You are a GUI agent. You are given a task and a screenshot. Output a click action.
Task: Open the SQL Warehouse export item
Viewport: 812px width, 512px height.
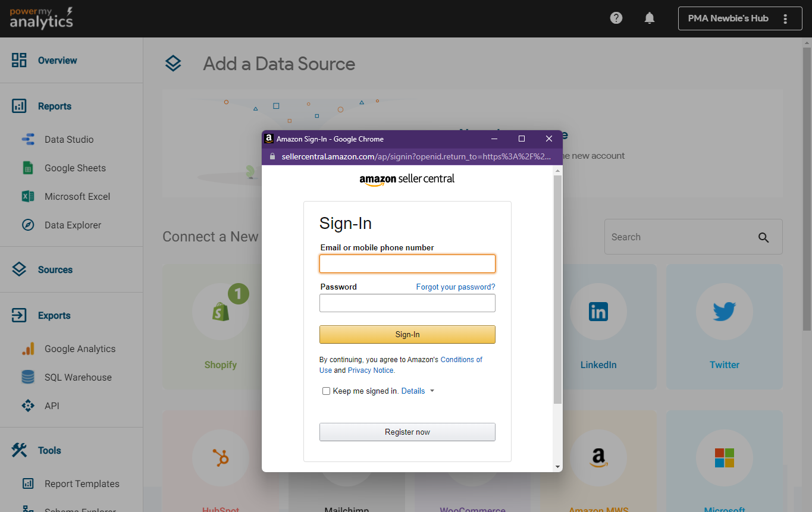tap(78, 378)
